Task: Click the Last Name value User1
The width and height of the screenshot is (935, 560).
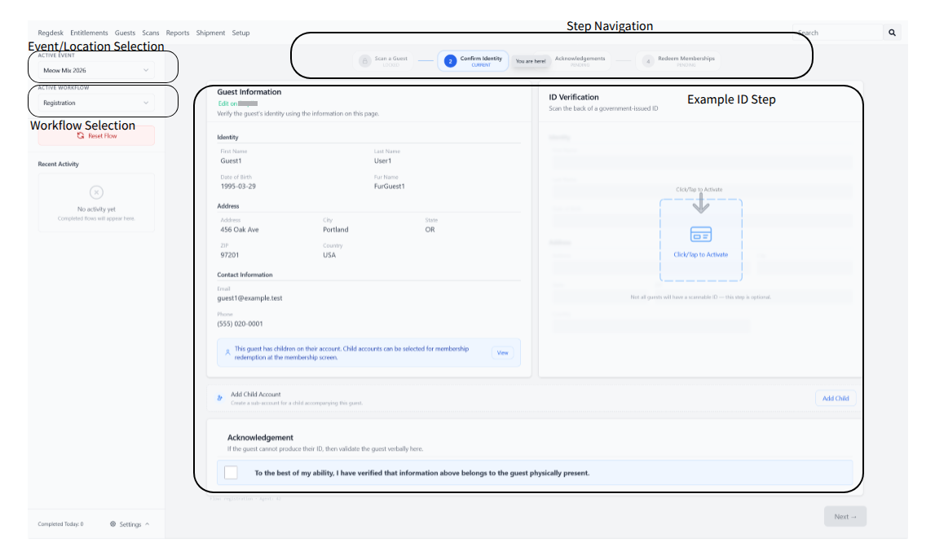Action: (383, 161)
